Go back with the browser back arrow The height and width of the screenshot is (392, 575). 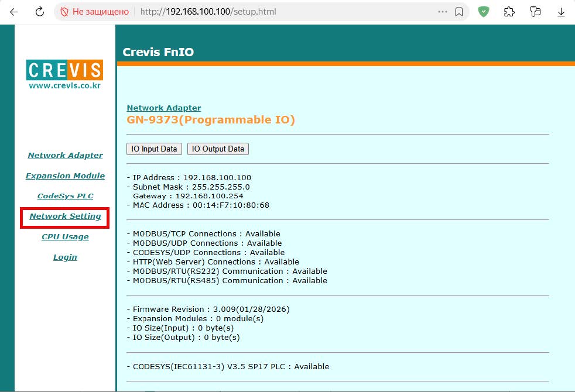point(14,12)
